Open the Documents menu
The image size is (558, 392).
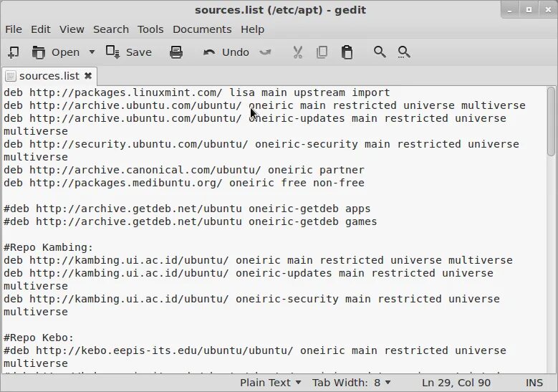[x=202, y=29]
